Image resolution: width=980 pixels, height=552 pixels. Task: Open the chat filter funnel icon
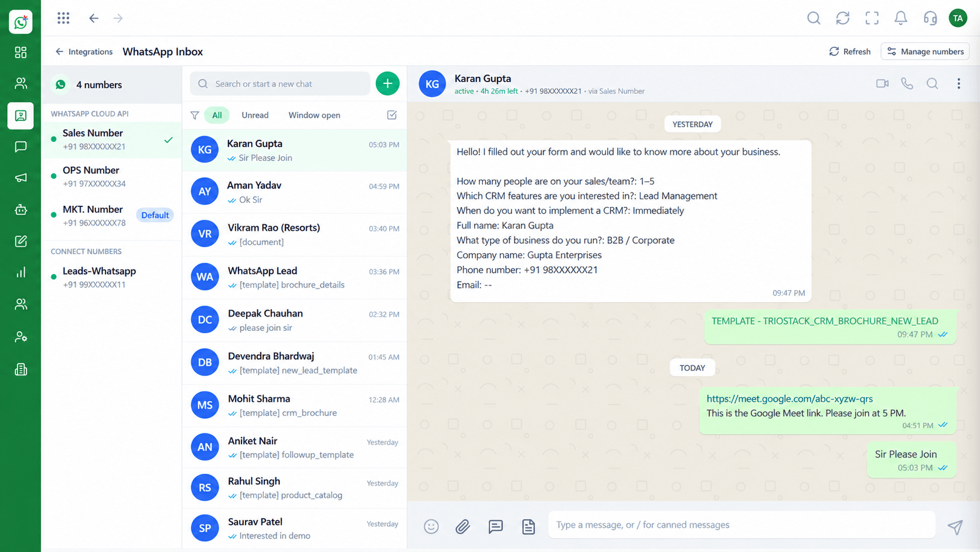click(x=195, y=116)
